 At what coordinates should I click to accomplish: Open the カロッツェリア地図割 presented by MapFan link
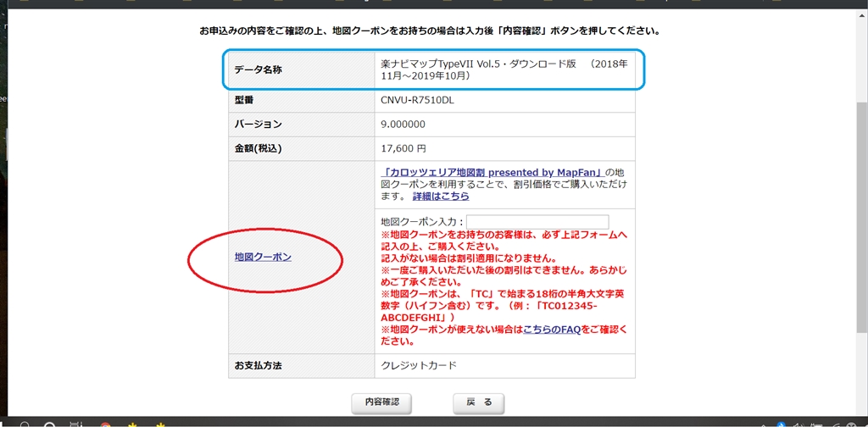pos(492,171)
